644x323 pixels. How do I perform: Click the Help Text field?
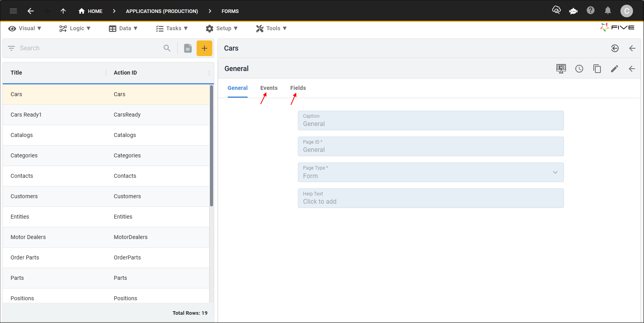[431, 198]
